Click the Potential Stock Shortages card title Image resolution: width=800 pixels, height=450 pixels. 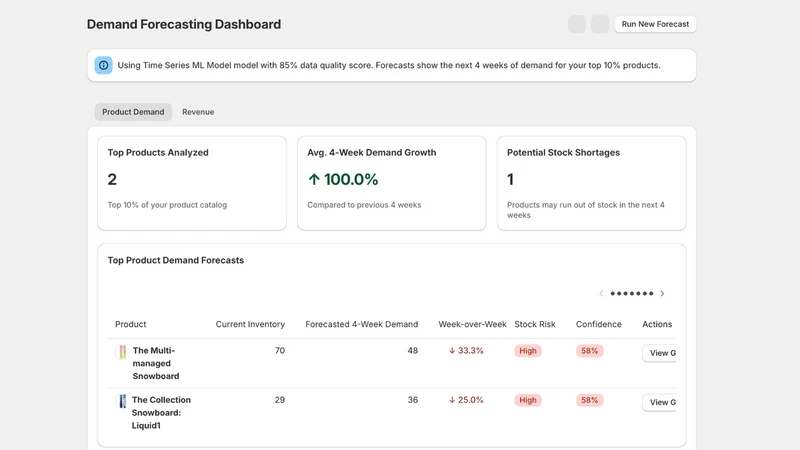tap(563, 153)
